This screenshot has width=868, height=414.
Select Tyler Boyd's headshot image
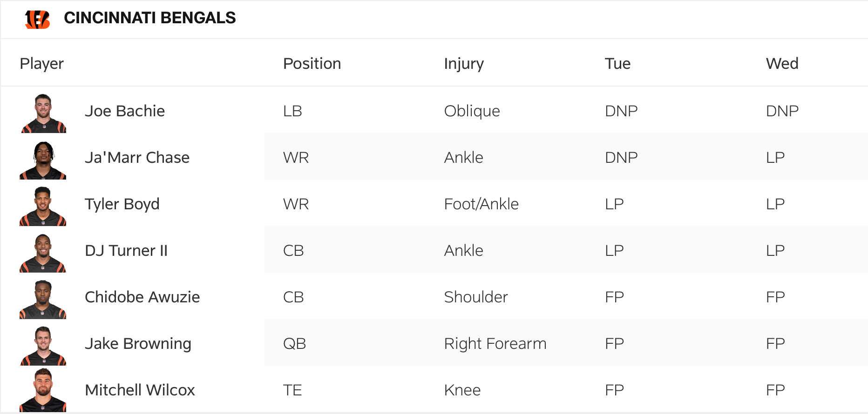coord(43,206)
